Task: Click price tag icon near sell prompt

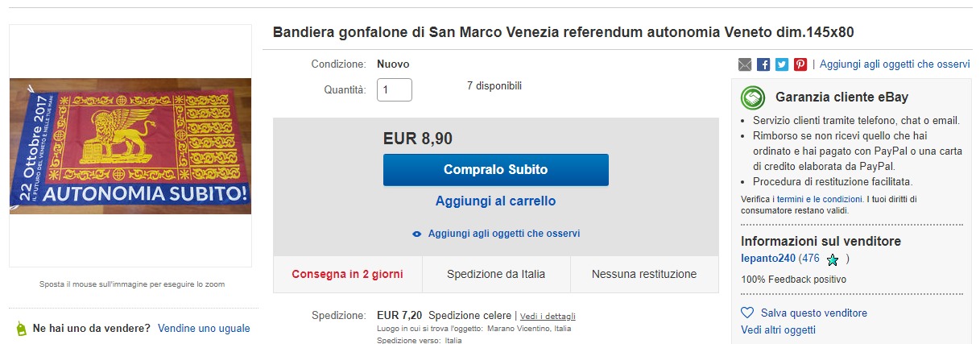Action: tap(21, 329)
